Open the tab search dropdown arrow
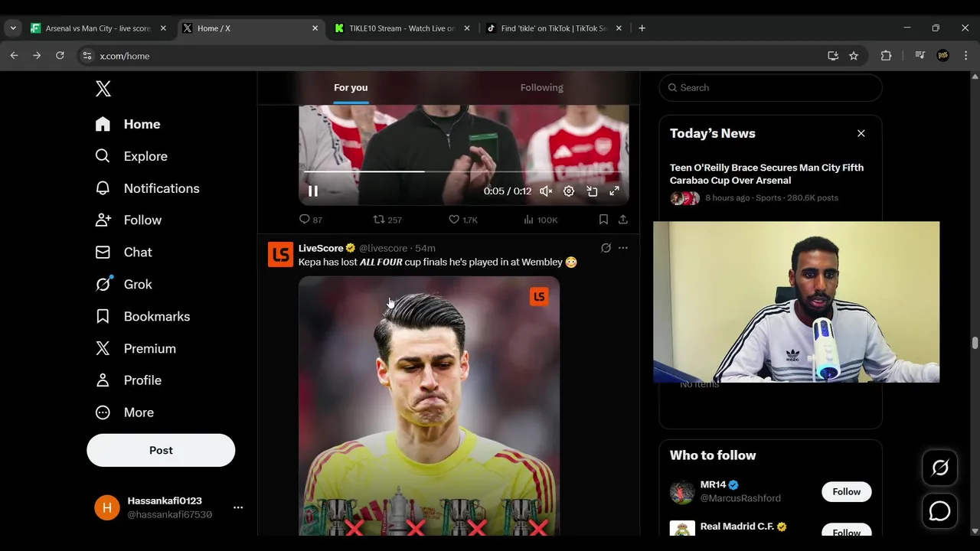 (x=13, y=28)
